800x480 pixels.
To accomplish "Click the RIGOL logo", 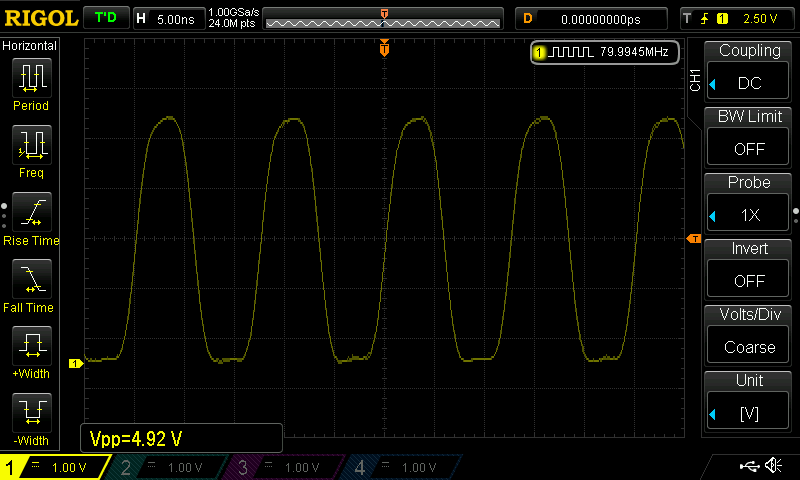I will (x=41, y=18).
